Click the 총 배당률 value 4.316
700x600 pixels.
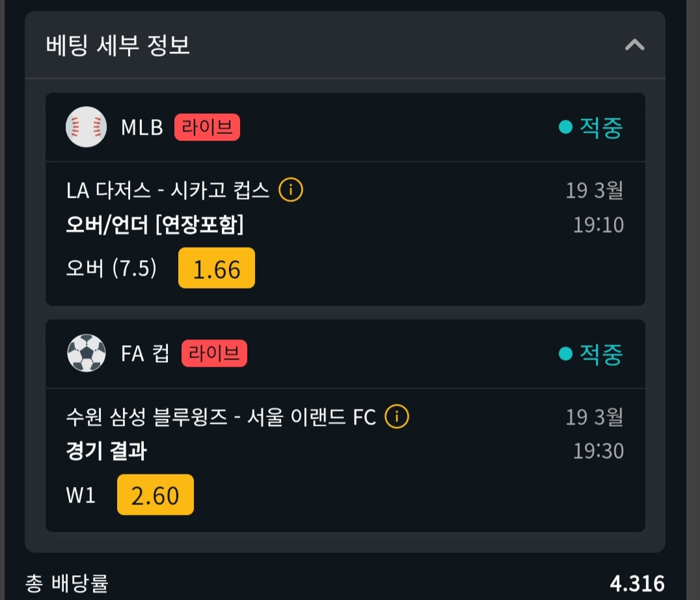tap(637, 583)
